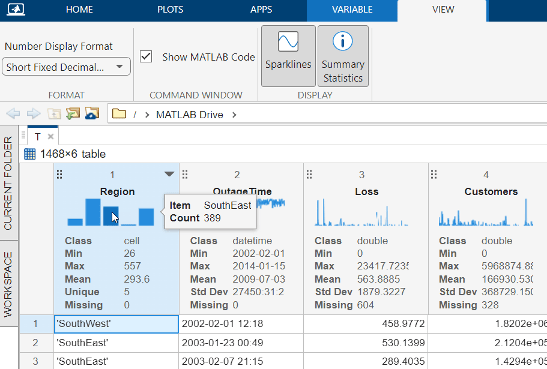This screenshot has height=369, width=547.
Task: Click folder icon in address bar
Action: click(119, 114)
